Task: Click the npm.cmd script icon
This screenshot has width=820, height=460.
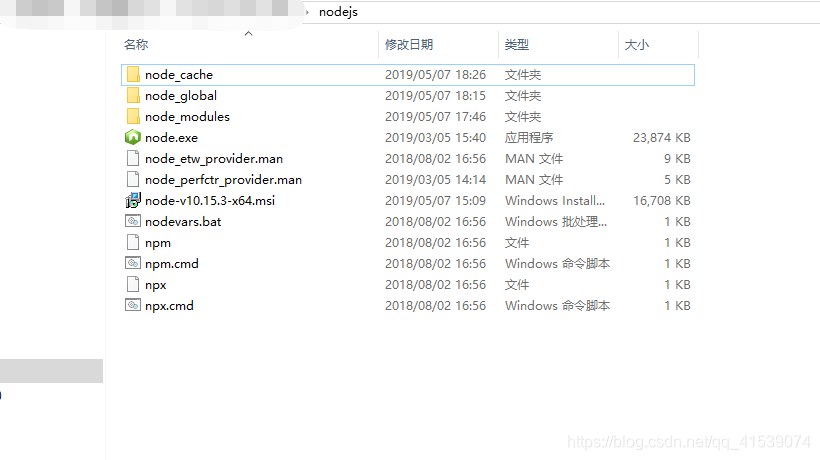Action: [133, 263]
